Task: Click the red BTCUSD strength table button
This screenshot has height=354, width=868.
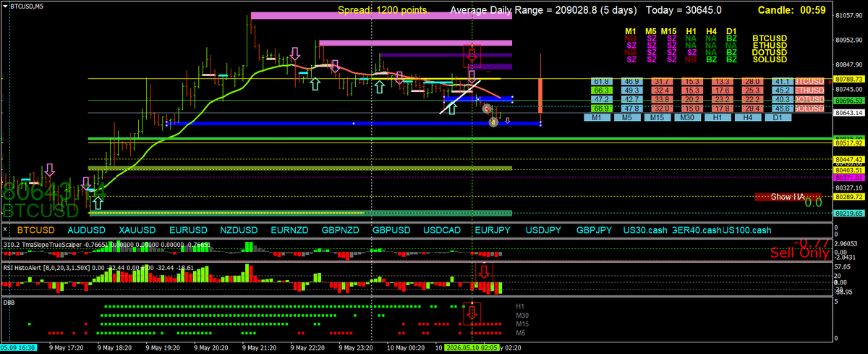Action: pyautogui.click(x=809, y=81)
